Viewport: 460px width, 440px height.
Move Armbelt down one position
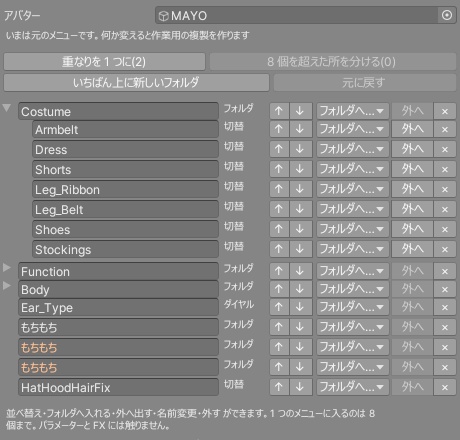300,129
